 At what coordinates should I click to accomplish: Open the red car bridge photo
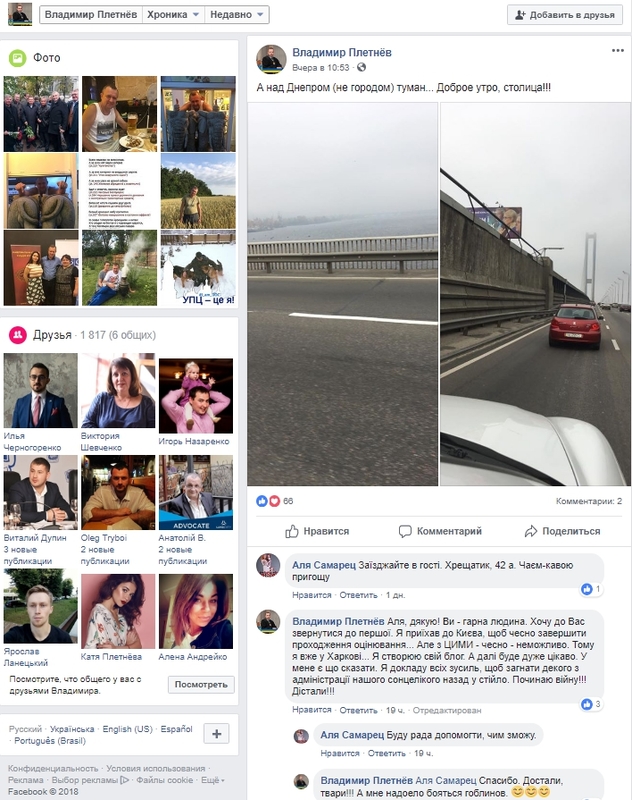click(x=535, y=294)
